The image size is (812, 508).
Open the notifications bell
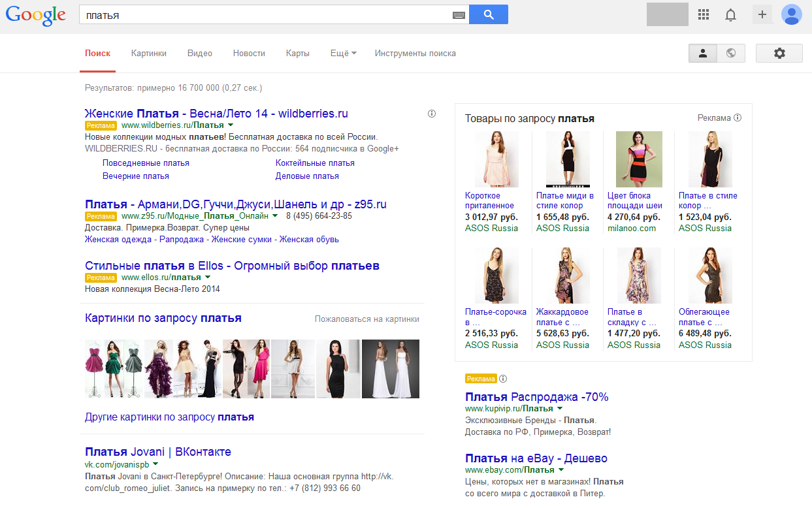731,15
